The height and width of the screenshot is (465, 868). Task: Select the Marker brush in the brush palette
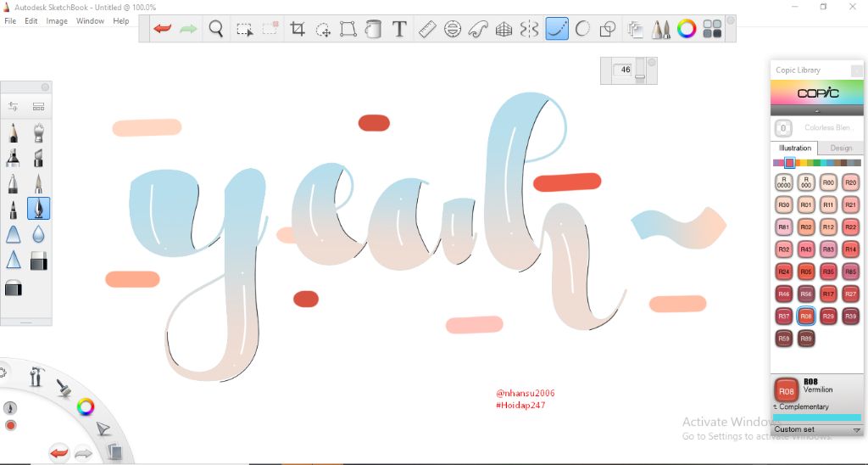click(14, 158)
